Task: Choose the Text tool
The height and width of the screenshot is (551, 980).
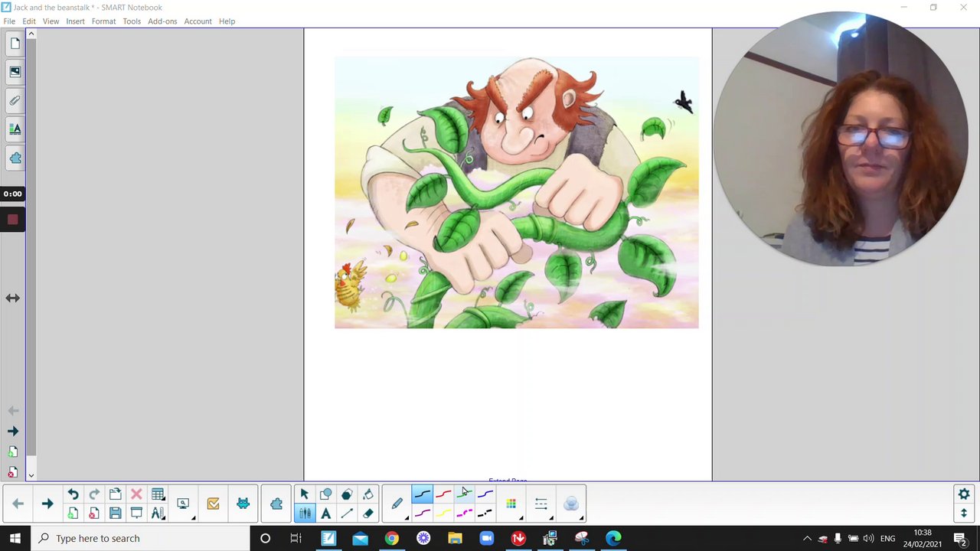Action: pyautogui.click(x=325, y=514)
